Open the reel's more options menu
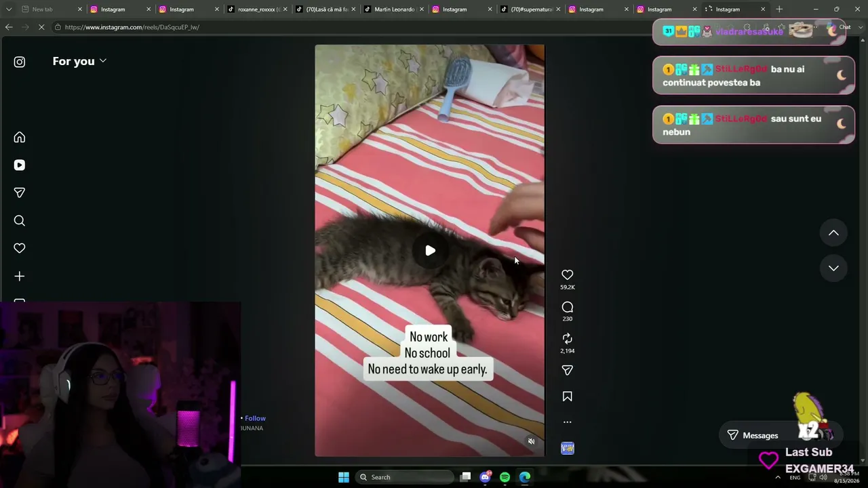 (x=568, y=422)
